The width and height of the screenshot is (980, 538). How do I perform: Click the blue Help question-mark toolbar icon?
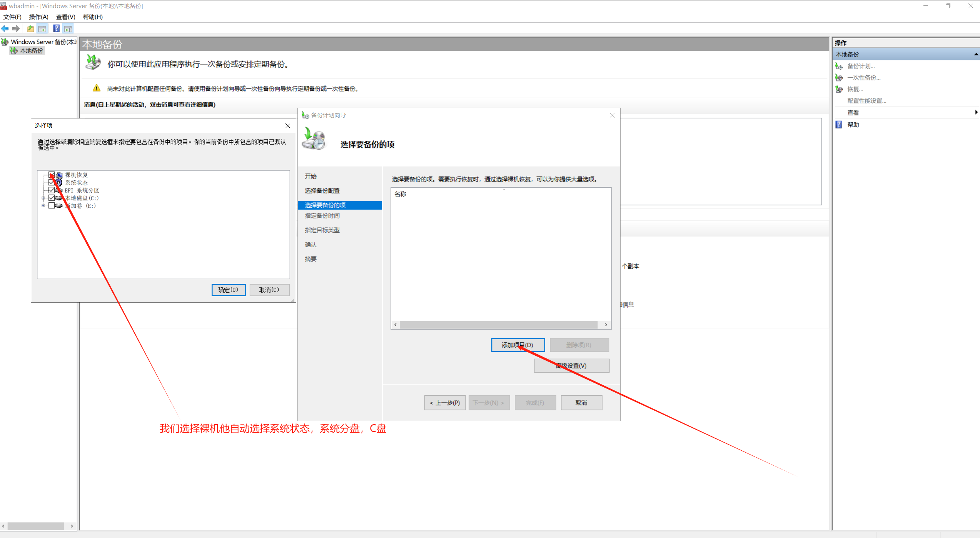(56, 28)
